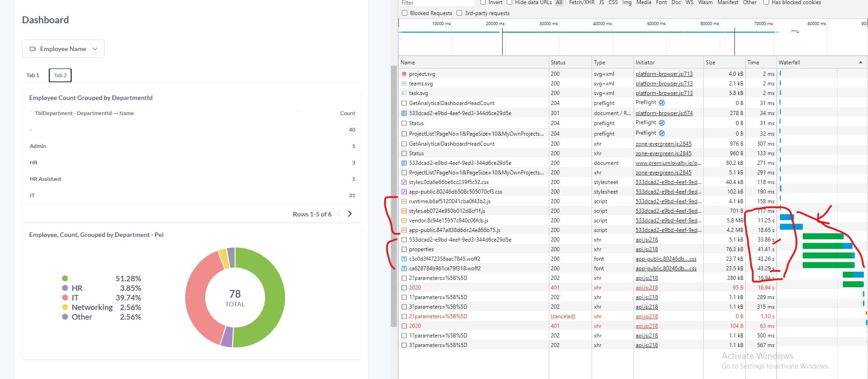Image resolution: width=868 pixels, height=379 pixels.
Task: Click script icon for vendor.8c94e15957c840c06fcb.js
Action: (x=404, y=221)
